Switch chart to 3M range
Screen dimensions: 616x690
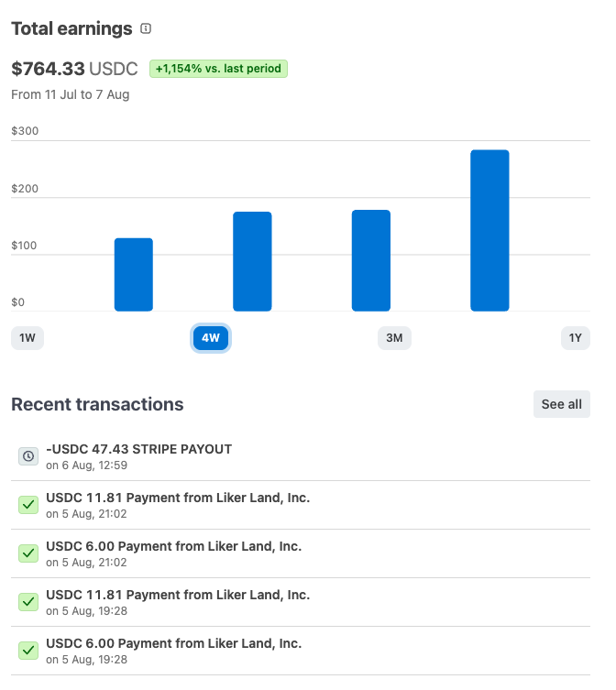[394, 338]
